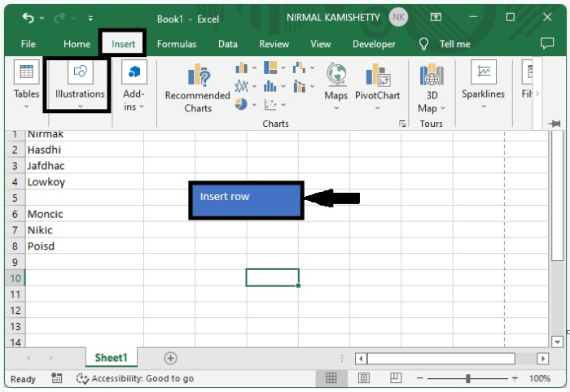Insert a statistic histogram chart
This screenshot has width=570, height=392.
point(274,86)
